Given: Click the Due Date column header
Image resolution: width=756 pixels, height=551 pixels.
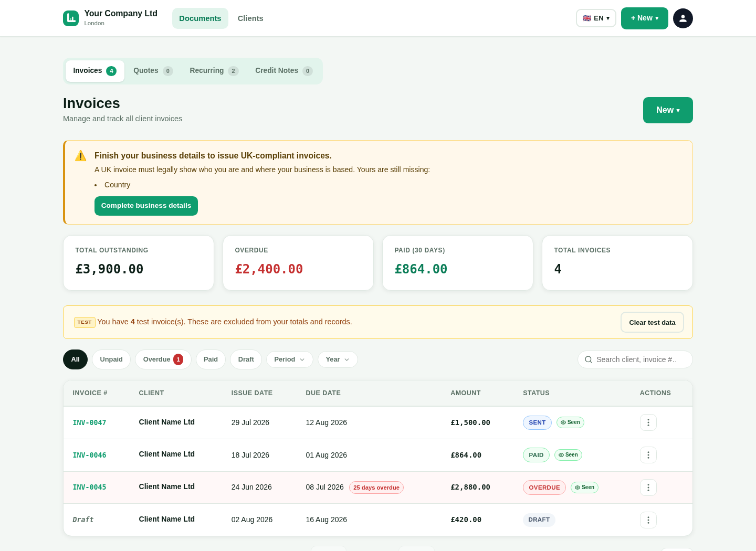Looking at the screenshot, I should (323, 393).
